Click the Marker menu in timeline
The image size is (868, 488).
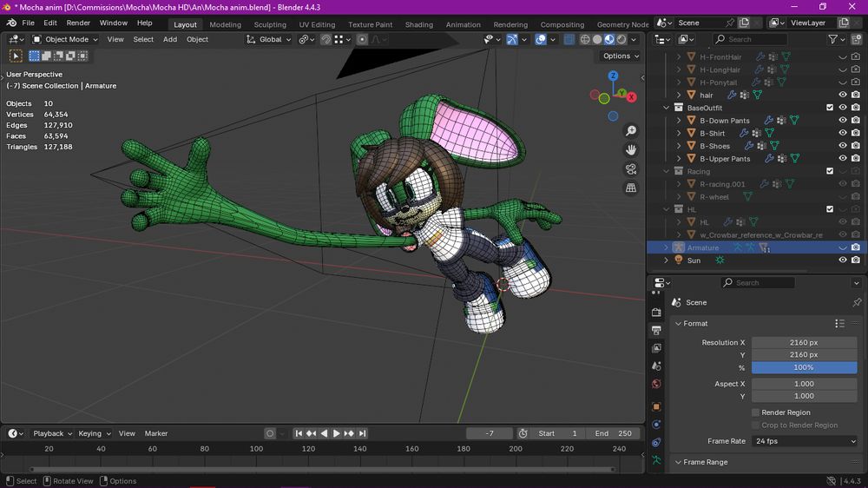(x=156, y=433)
